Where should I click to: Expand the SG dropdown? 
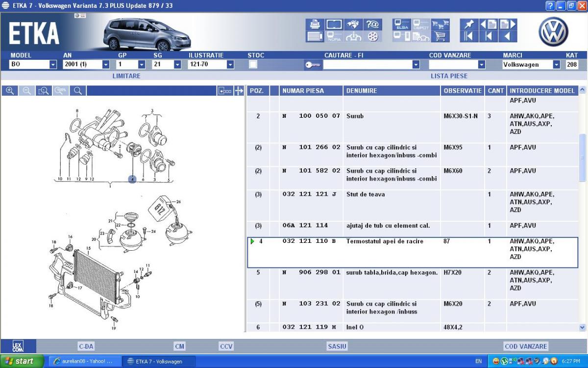click(x=177, y=64)
